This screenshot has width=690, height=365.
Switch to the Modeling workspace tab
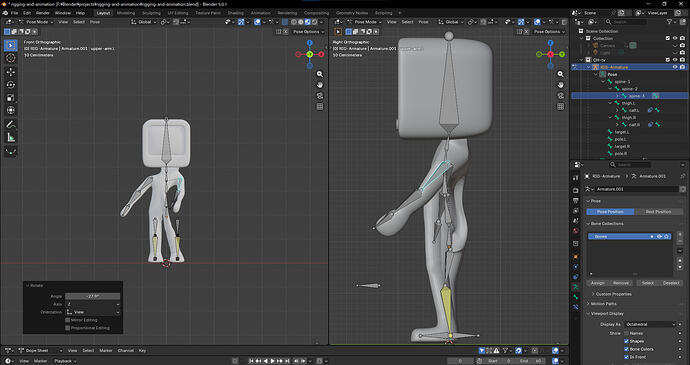tap(126, 13)
